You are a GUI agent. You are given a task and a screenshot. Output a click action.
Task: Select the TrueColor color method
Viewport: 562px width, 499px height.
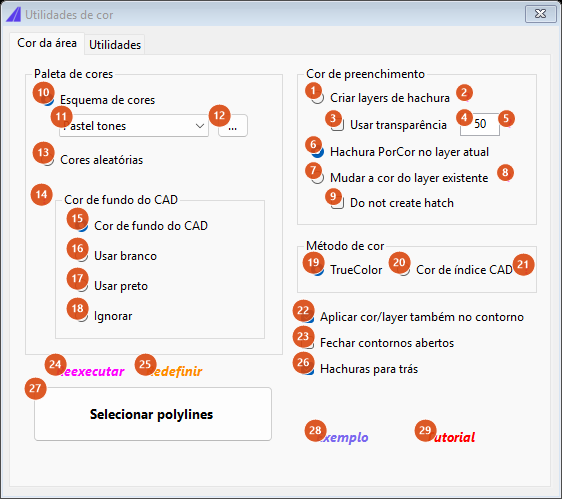(x=347, y=270)
